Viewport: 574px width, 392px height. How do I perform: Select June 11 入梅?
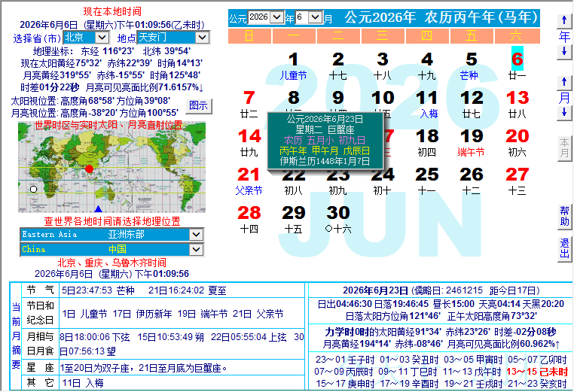click(x=427, y=105)
